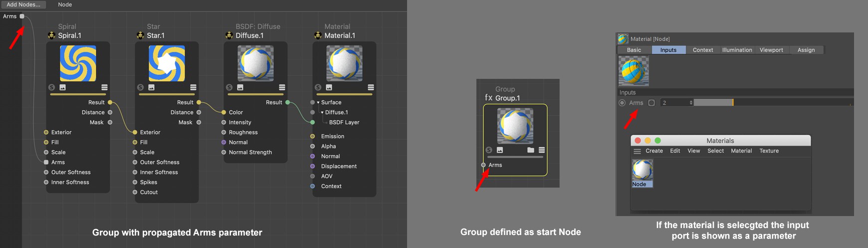This screenshot has width=868, height=248.
Task: Toggle the Arms port checkbox in Inputs
Action: [x=651, y=103]
